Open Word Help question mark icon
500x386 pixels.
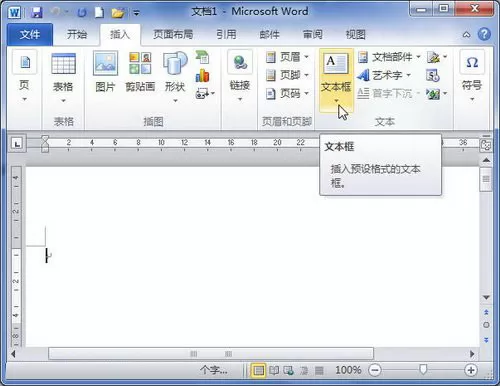point(484,34)
